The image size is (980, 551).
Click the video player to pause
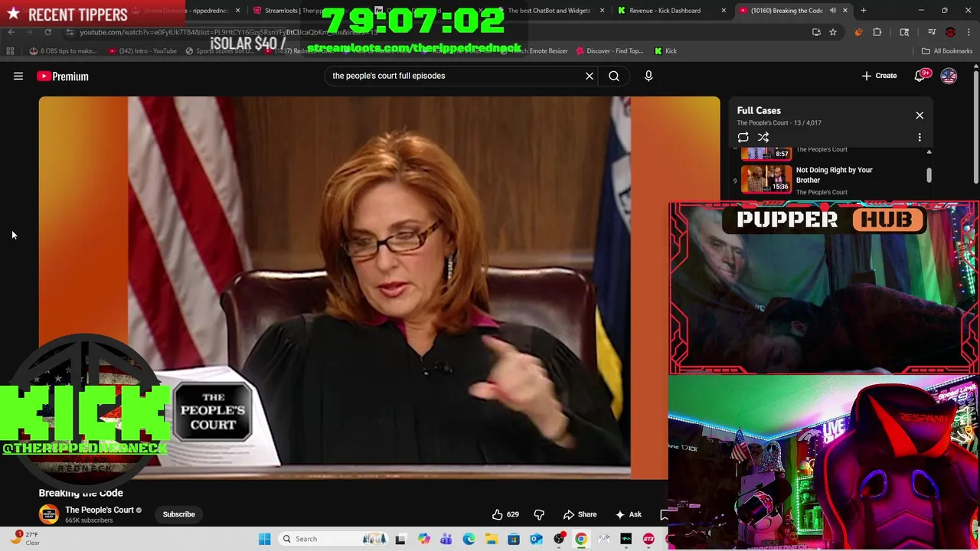[x=379, y=287]
